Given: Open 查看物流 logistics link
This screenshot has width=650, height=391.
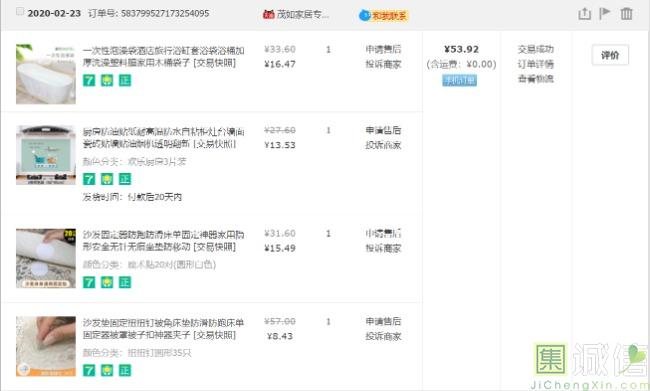Looking at the screenshot, I should pyautogui.click(x=535, y=79).
